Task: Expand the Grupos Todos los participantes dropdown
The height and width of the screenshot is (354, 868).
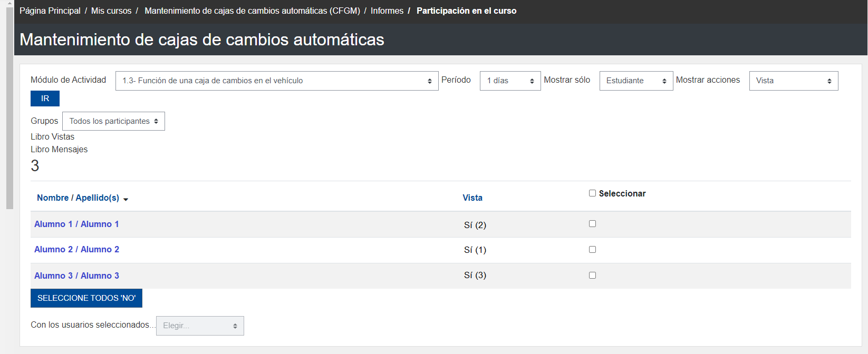Action: coord(113,121)
